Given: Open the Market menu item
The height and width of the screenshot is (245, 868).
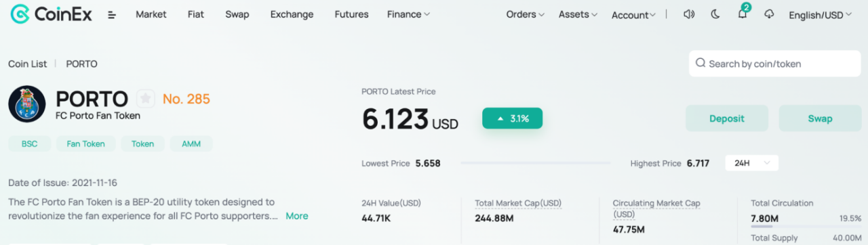Looking at the screenshot, I should 151,14.
